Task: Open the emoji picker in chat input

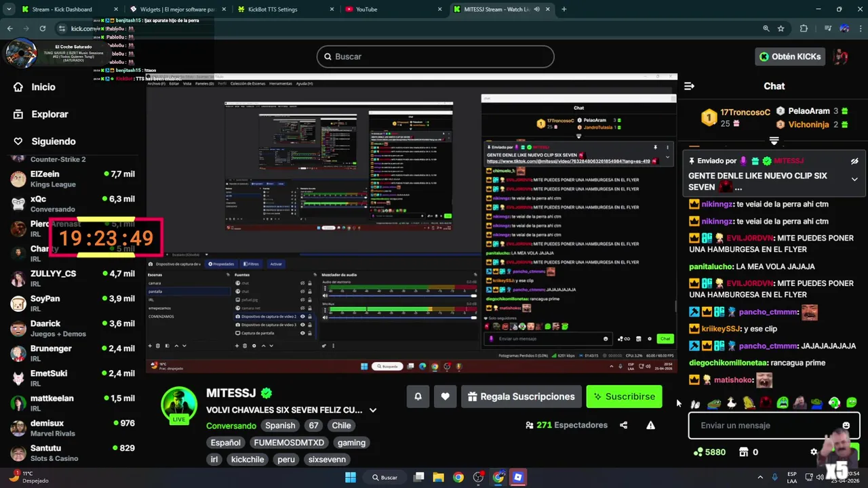Action: pyautogui.click(x=846, y=426)
